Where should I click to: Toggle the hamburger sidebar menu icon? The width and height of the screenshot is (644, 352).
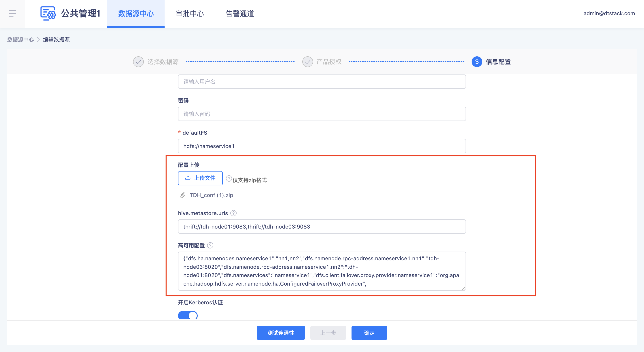(12, 13)
